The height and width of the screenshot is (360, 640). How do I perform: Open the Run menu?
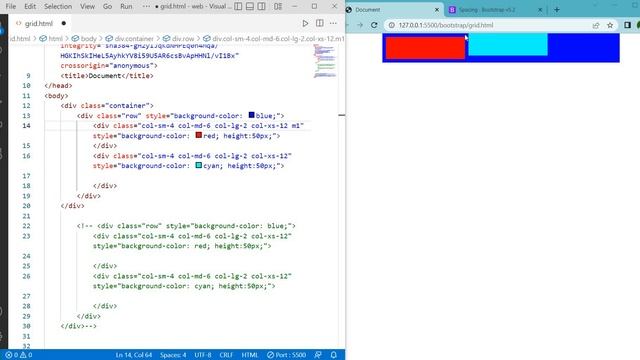pyautogui.click(x=126, y=7)
